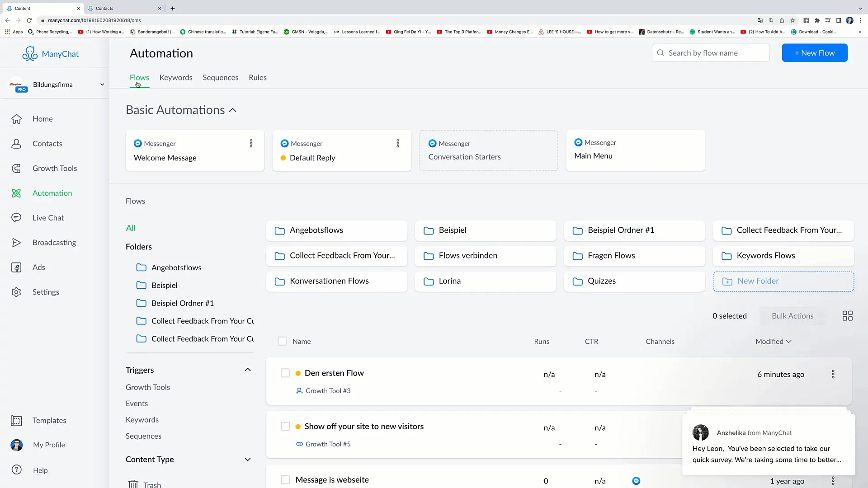The image size is (868, 488).
Task: Check the select-all Name header checkbox
Action: (x=282, y=341)
